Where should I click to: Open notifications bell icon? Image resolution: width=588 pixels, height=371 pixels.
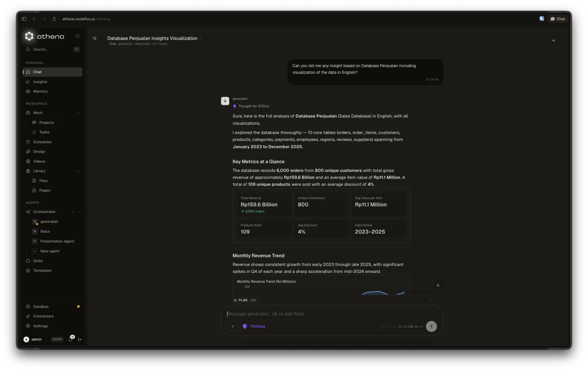[70, 339]
